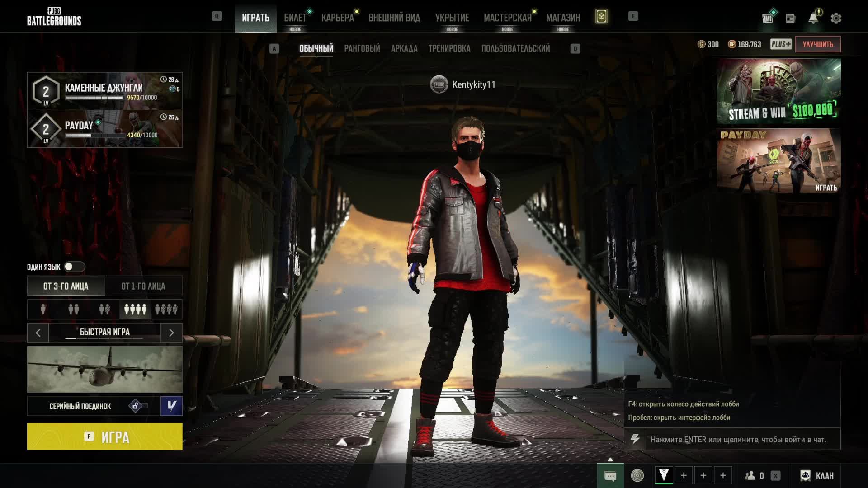868x488 pixels.
Task: Click mode page indicator under Быстрая игра
Action: pyautogui.click(x=104, y=338)
